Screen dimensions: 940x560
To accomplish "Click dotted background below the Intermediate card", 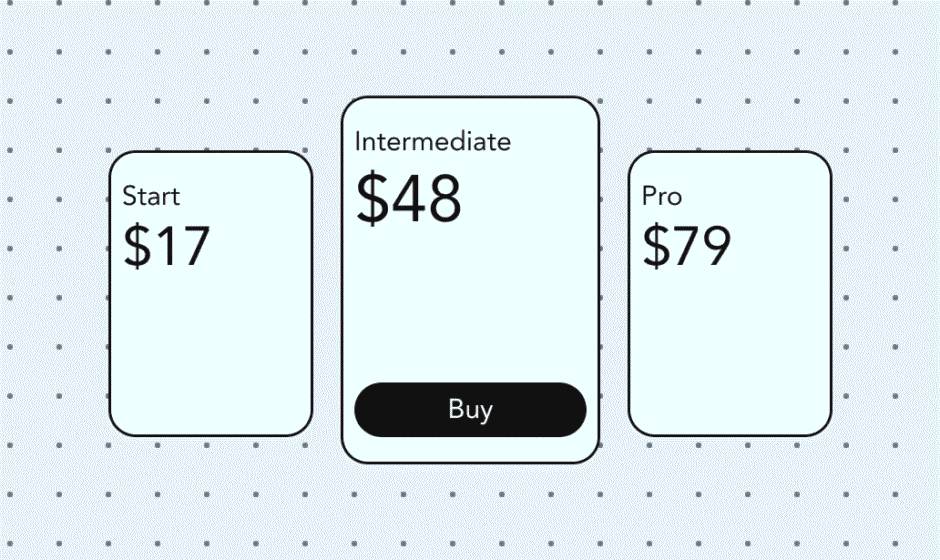I will coord(470,510).
